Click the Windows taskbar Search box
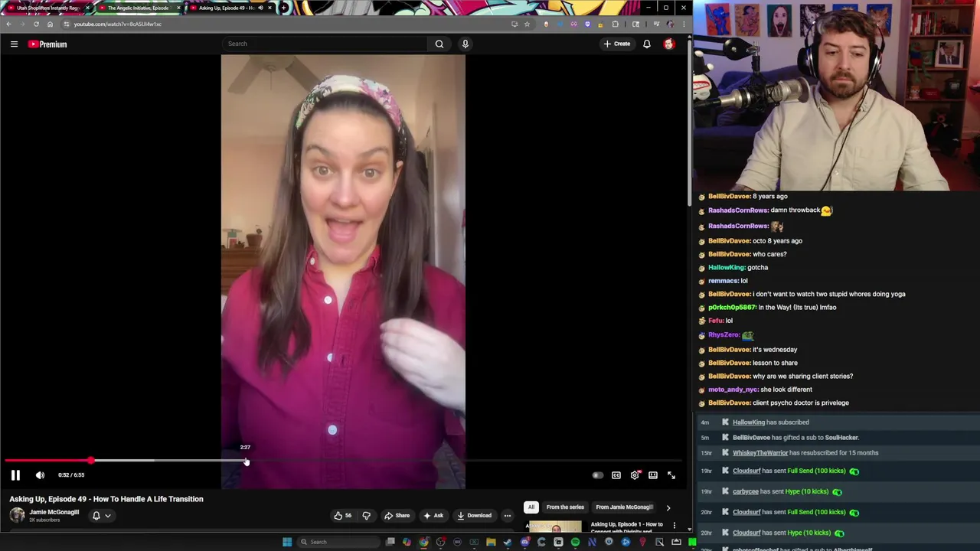 click(x=337, y=542)
